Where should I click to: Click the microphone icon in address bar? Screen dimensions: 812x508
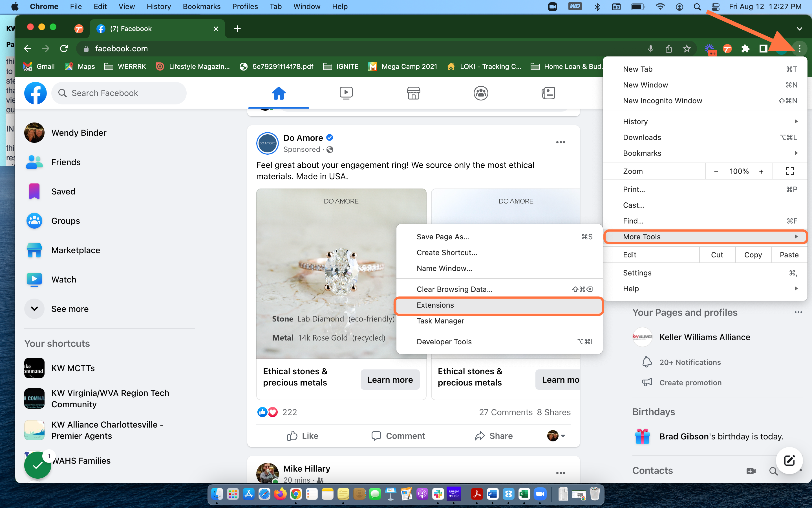(651, 49)
